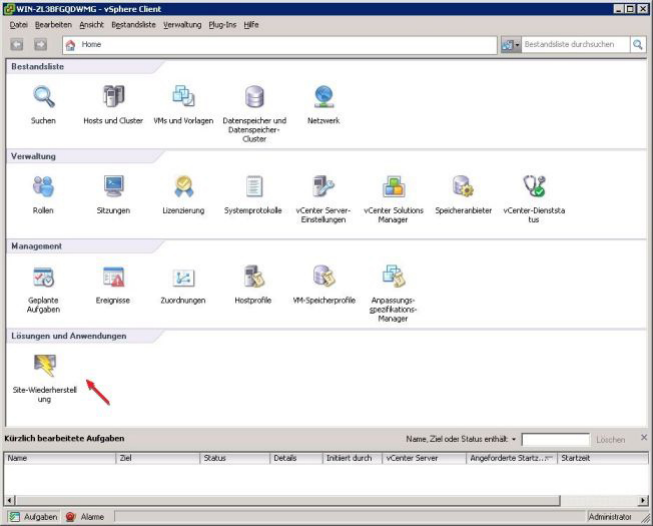Click the horizontal scrollbar track
Screen dimensions: 653x526
600,500
